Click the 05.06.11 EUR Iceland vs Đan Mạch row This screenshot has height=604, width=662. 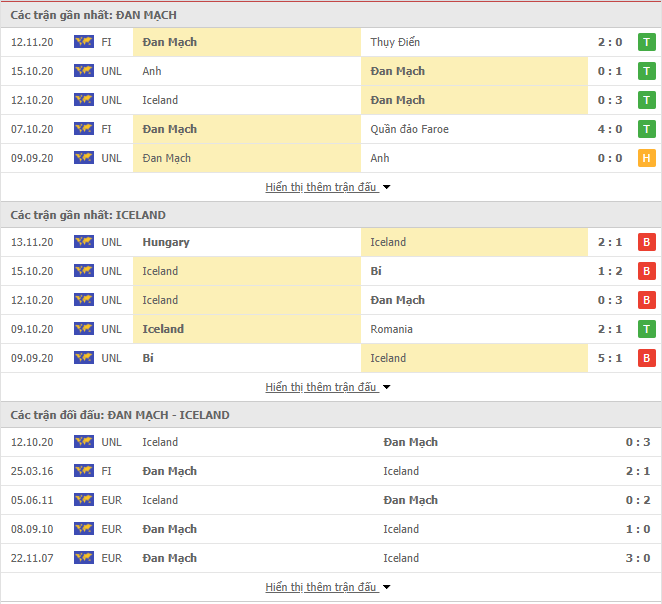click(x=331, y=500)
